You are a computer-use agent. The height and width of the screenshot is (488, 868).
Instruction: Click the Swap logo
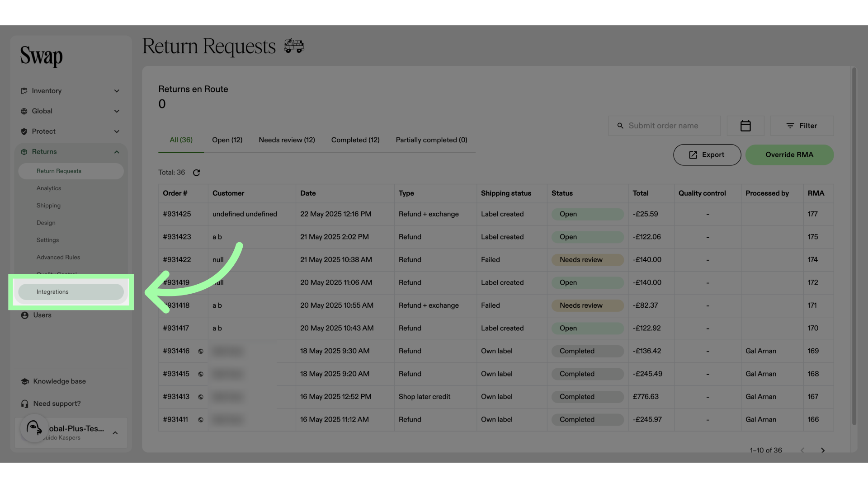point(41,56)
